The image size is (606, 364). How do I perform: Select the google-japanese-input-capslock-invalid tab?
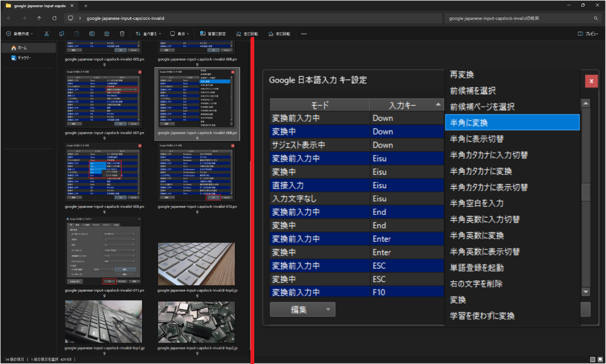(38, 6)
